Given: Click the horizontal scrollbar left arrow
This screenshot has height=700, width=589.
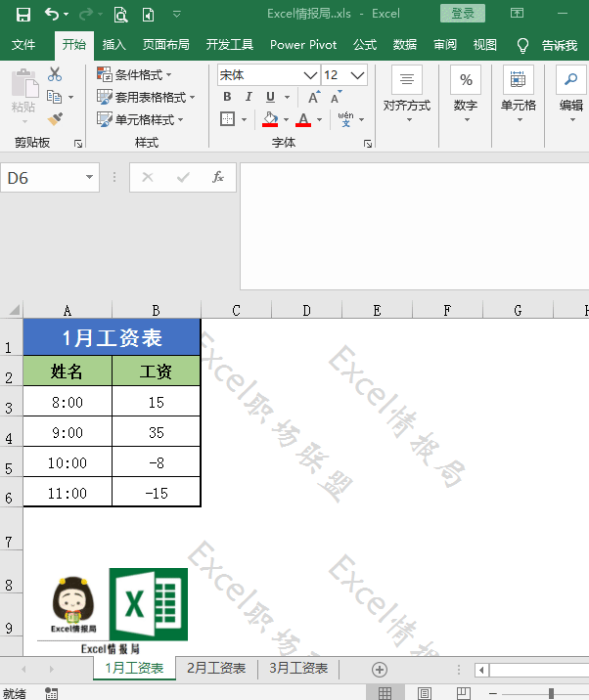Looking at the screenshot, I should [481, 670].
